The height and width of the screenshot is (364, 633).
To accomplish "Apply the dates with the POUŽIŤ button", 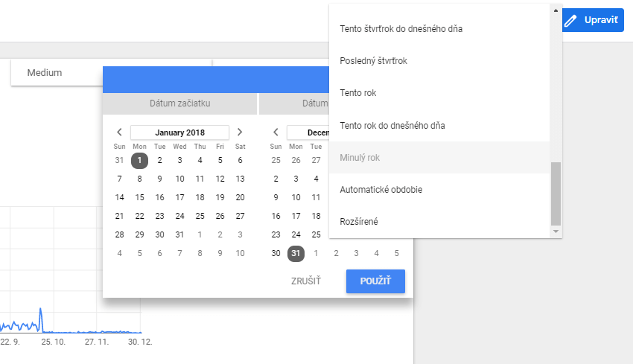I will tap(375, 281).
